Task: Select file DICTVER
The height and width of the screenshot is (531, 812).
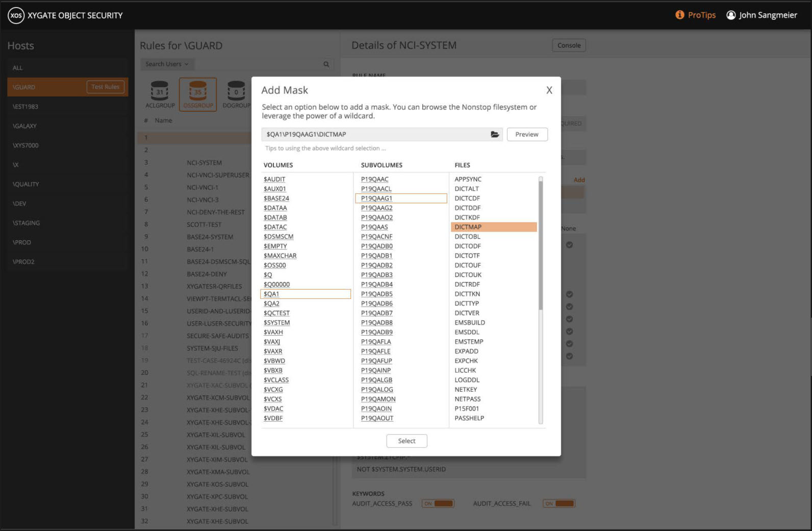Action: coord(467,313)
